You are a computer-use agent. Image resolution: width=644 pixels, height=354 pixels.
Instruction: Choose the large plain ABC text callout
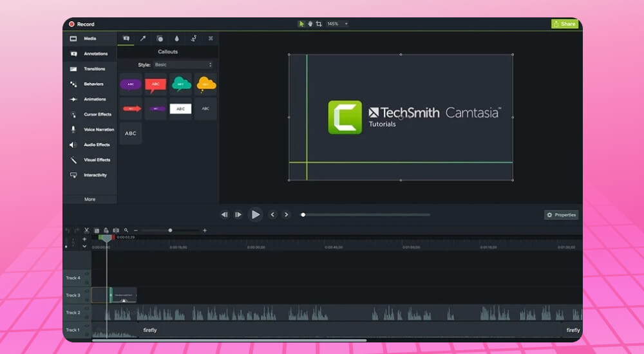[131, 133]
